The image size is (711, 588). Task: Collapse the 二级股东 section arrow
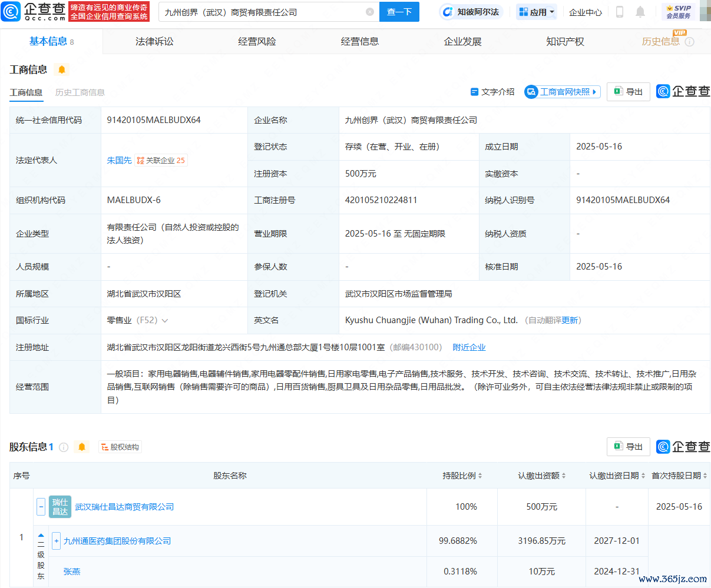[41, 536]
